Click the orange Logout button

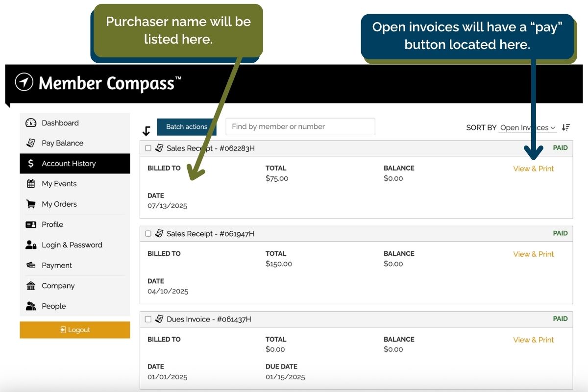[x=75, y=330]
